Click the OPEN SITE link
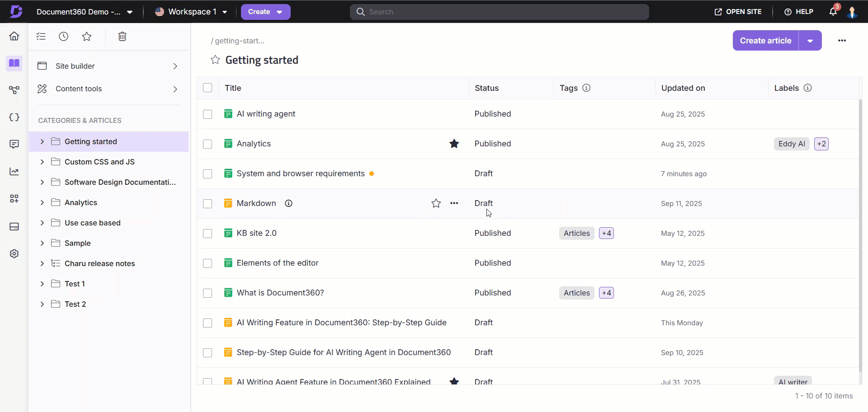This screenshot has width=868, height=412. [x=738, y=12]
